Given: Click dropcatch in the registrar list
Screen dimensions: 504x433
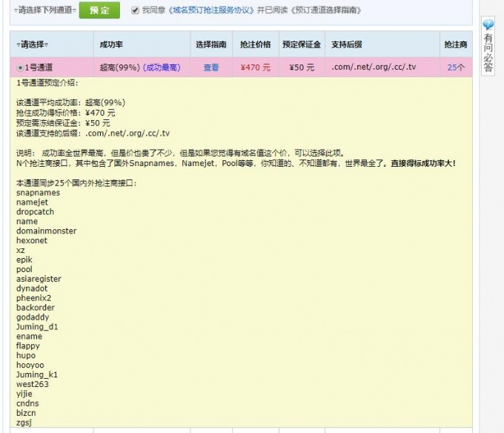Looking at the screenshot, I should [x=35, y=212].
